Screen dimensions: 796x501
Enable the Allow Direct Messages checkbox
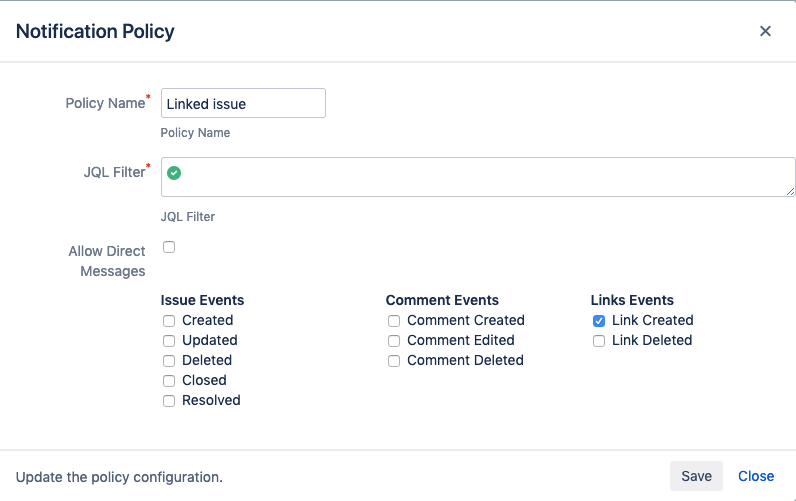[x=169, y=247]
